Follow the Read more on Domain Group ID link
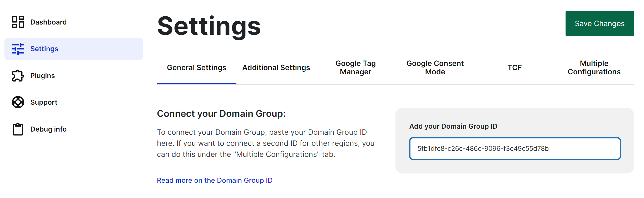644x198 pixels. (215, 180)
